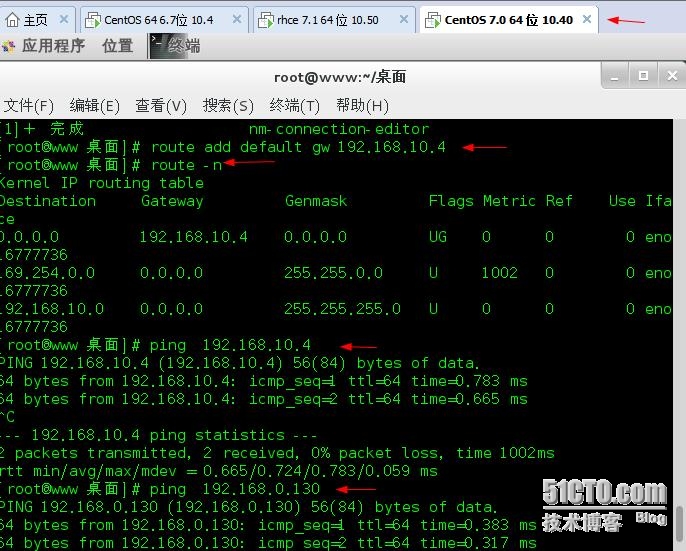686x551 pixels.
Task: Click the home icon on 主页 tab
Action: 13,20
